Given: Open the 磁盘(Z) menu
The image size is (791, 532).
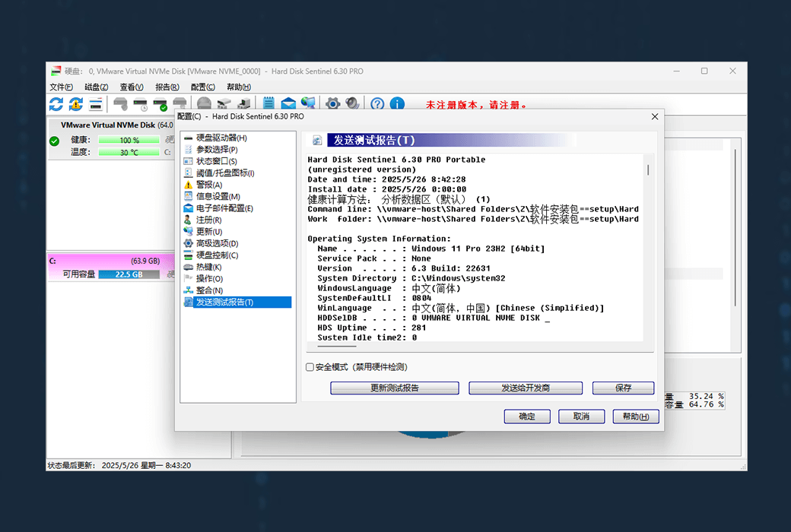Looking at the screenshot, I should click(x=96, y=87).
